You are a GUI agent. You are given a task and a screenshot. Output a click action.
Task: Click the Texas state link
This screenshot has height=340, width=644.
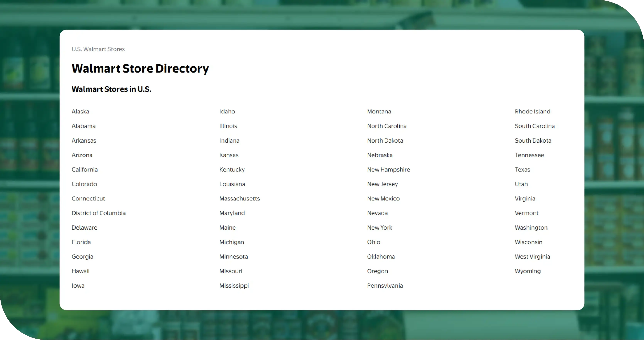[x=522, y=169]
